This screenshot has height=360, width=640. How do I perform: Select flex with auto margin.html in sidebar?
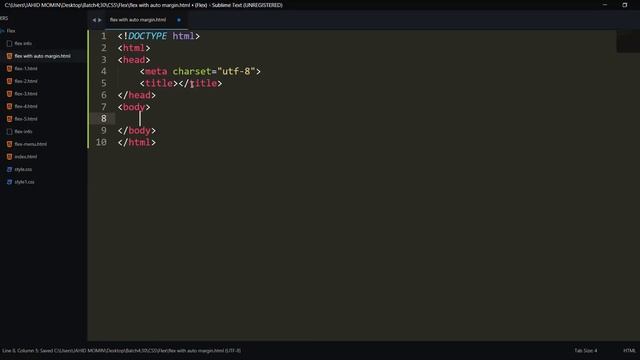pyautogui.click(x=42, y=56)
